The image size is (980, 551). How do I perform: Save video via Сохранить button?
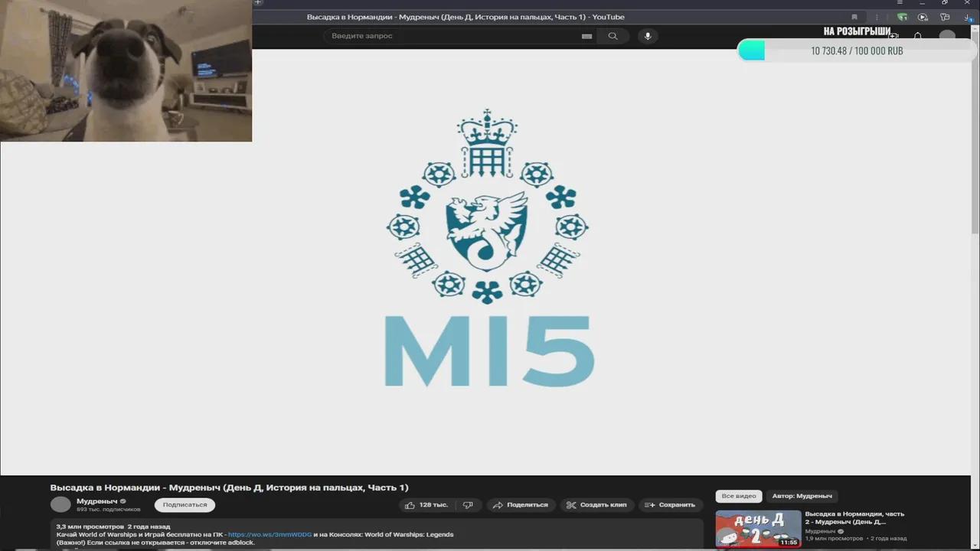click(671, 505)
